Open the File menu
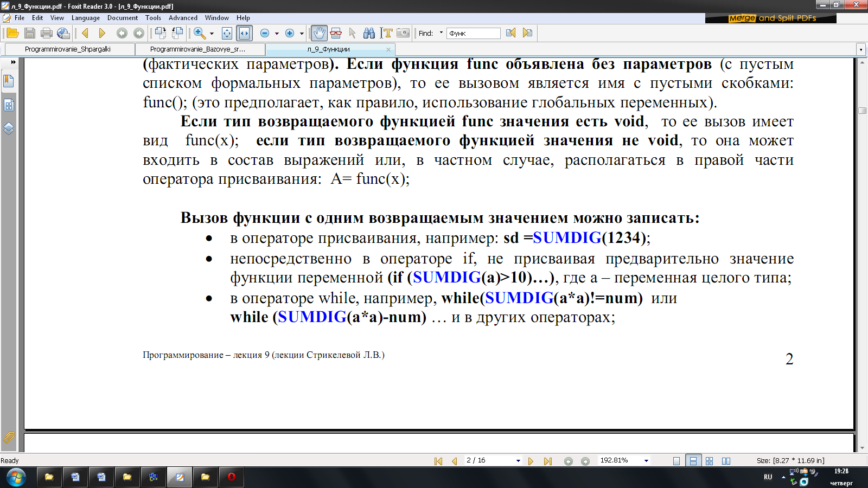Viewport: 868px width, 488px height. pyautogui.click(x=20, y=18)
